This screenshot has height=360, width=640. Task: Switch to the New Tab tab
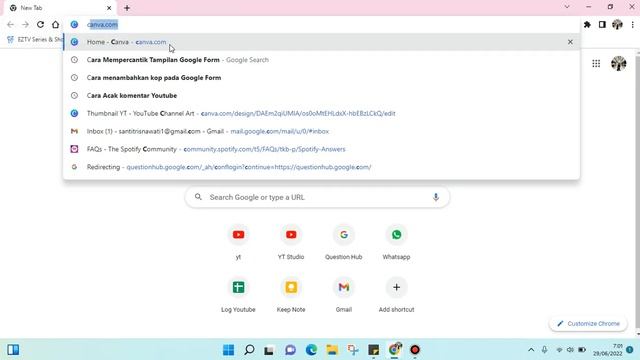pos(59,8)
